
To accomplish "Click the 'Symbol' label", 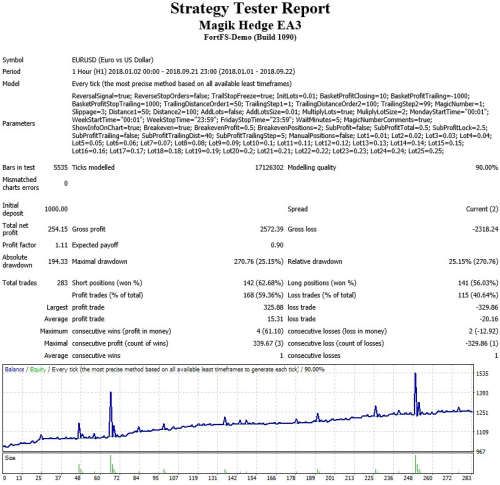I will point(13,60).
